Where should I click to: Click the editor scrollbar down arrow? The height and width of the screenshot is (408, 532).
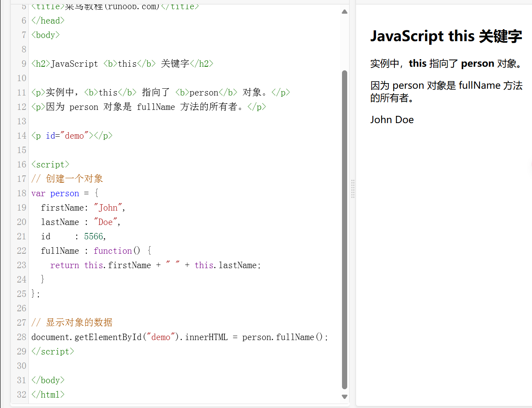point(344,397)
